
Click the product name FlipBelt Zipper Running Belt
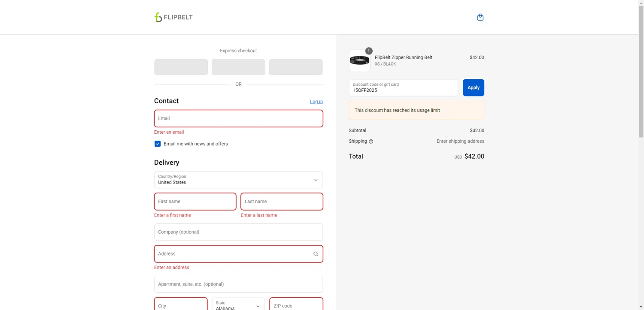(404, 57)
